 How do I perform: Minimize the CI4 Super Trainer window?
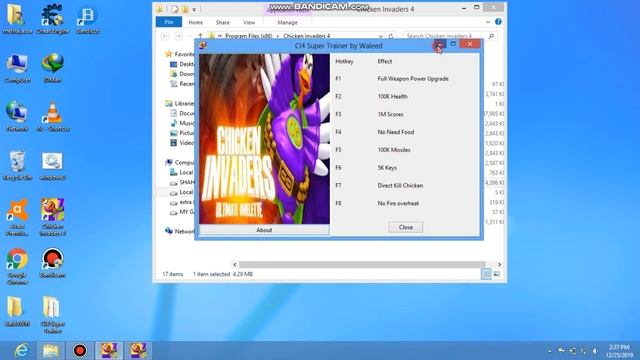(x=439, y=44)
